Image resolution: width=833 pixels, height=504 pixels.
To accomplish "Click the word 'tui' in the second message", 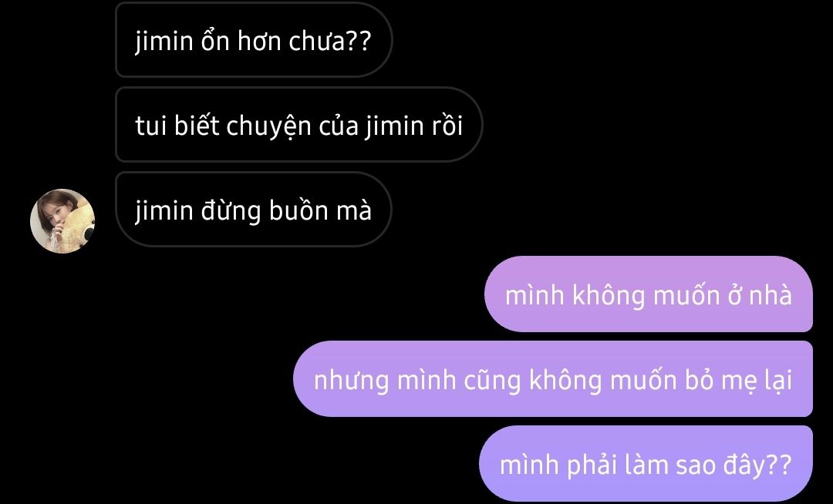I will click(151, 126).
